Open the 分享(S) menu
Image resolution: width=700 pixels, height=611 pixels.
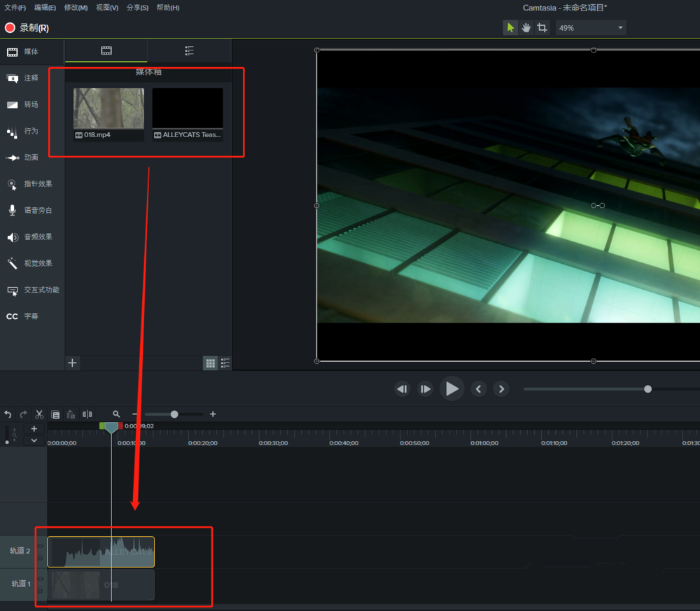tap(137, 7)
